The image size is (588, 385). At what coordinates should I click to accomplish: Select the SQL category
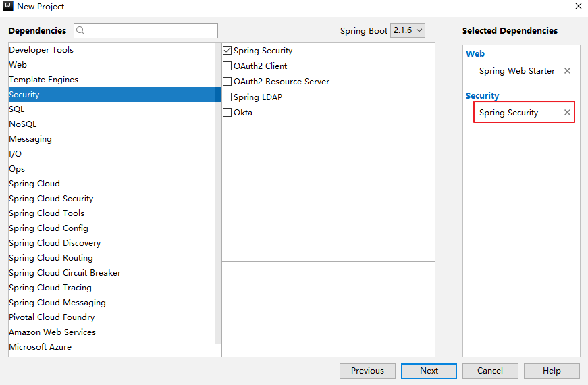17,109
